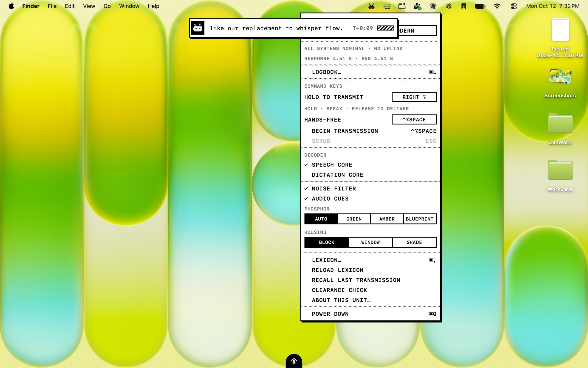The width and height of the screenshot is (588, 368).
Task: Check the battery status icon
Action: coord(480,6)
